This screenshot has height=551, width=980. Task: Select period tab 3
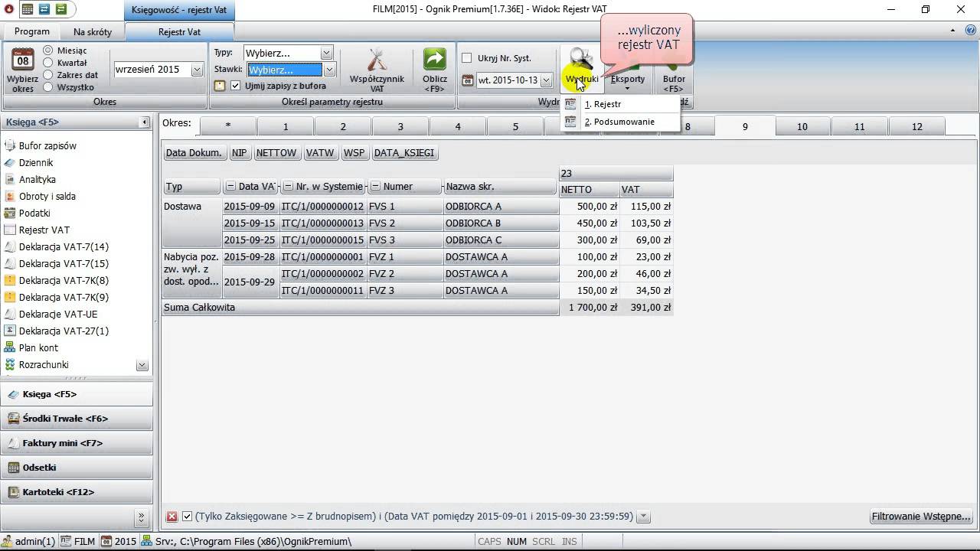pos(400,126)
